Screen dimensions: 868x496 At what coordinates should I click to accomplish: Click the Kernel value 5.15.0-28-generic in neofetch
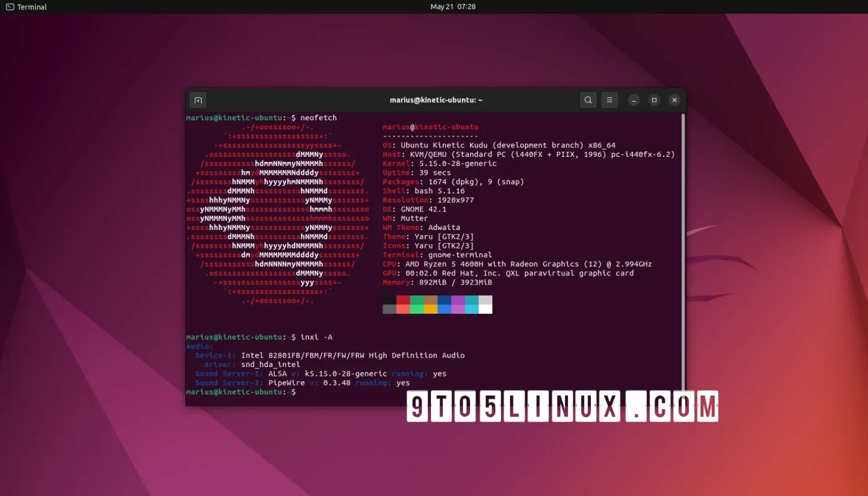[458, 164]
